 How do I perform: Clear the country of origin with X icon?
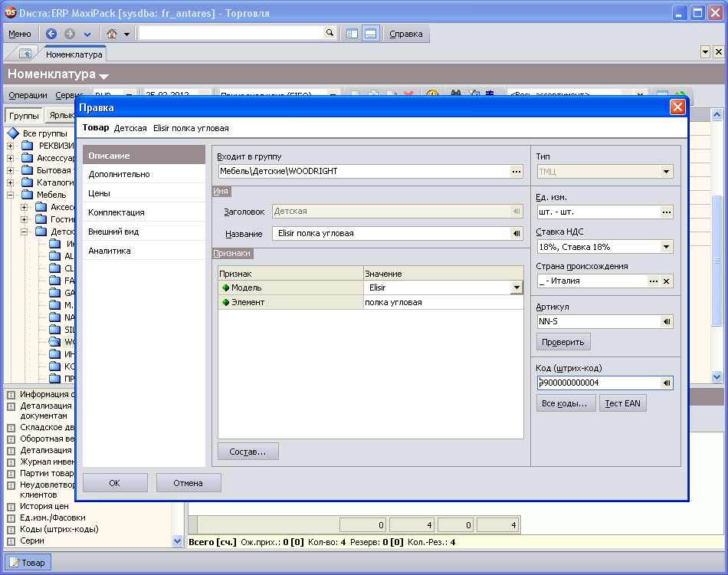[666, 281]
